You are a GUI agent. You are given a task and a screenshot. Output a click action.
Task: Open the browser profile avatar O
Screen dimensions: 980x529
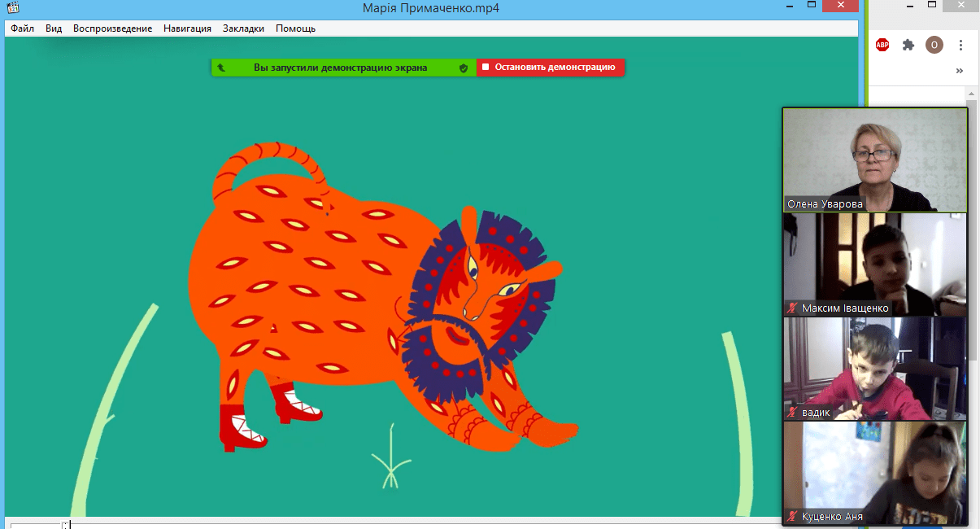[x=934, y=45]
